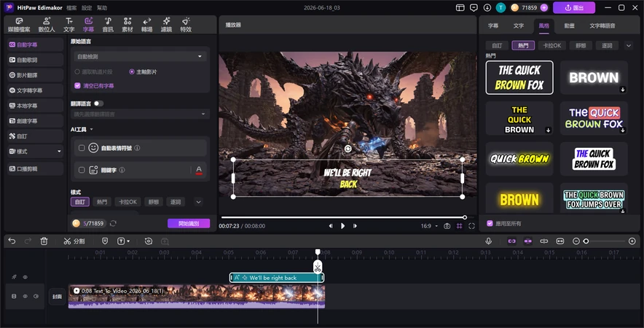Click the timeline zoom slider handle
644x328 pixels.
click(x=586, y=241)
